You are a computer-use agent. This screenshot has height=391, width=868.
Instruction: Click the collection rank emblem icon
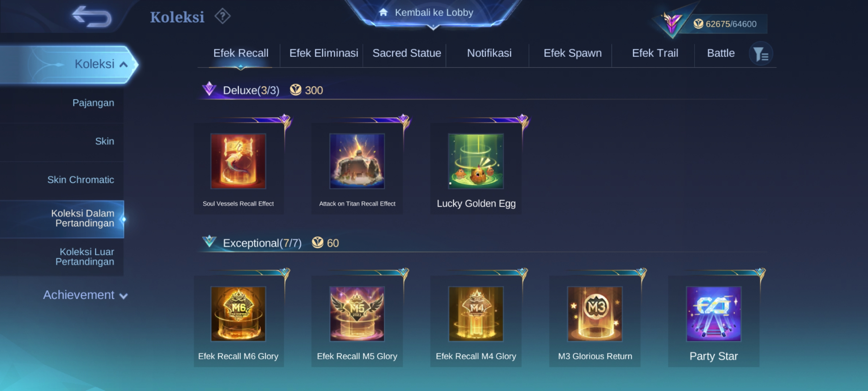click(672, 24)
